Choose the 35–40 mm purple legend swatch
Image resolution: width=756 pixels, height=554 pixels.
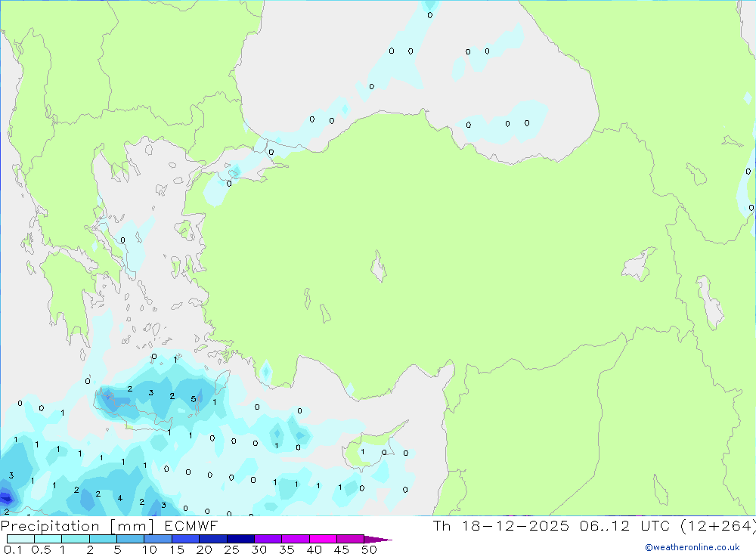(x=296, y=539)
